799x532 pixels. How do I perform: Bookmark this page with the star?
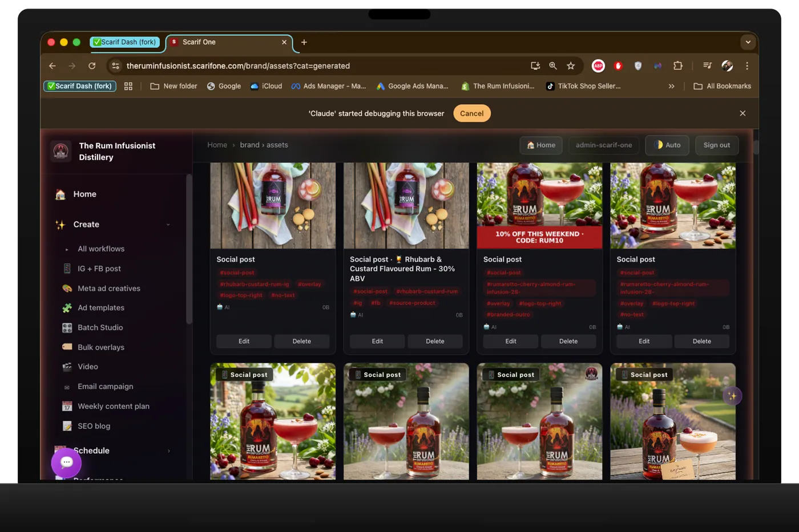[571, 66]
